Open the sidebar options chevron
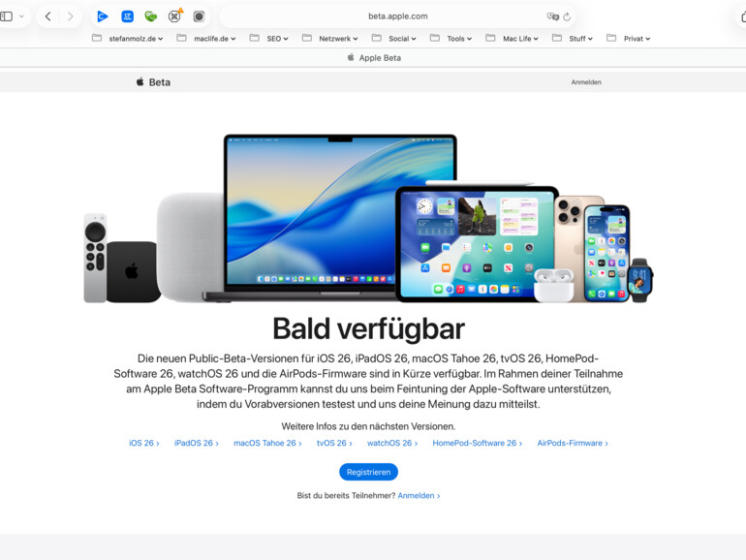 tap(21, 16)
